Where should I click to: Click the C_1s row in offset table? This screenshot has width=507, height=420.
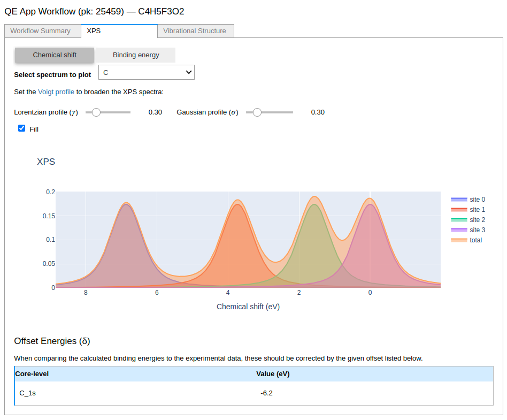click(x=254, y=393)
